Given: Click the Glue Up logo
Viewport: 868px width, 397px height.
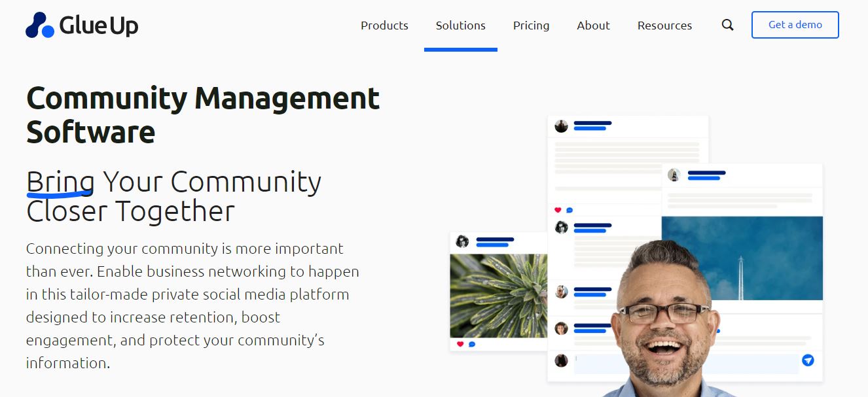Looking at the screenshot, I should pyautogui.click(x=82, y=26).
